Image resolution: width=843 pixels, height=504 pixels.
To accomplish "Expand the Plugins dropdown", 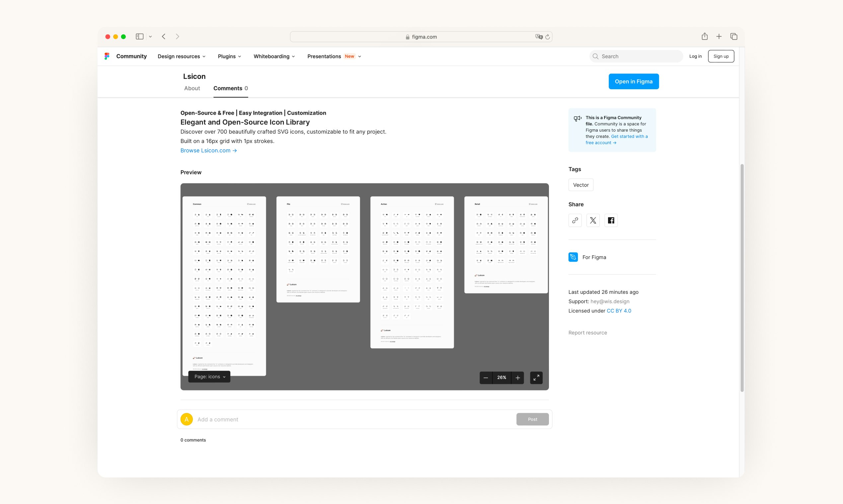I will coord(229,56).
